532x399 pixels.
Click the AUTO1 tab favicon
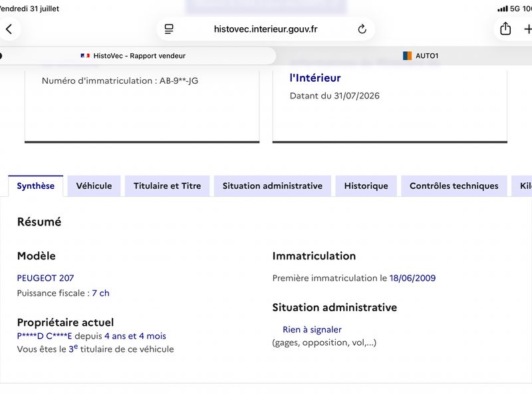point(407,56)
